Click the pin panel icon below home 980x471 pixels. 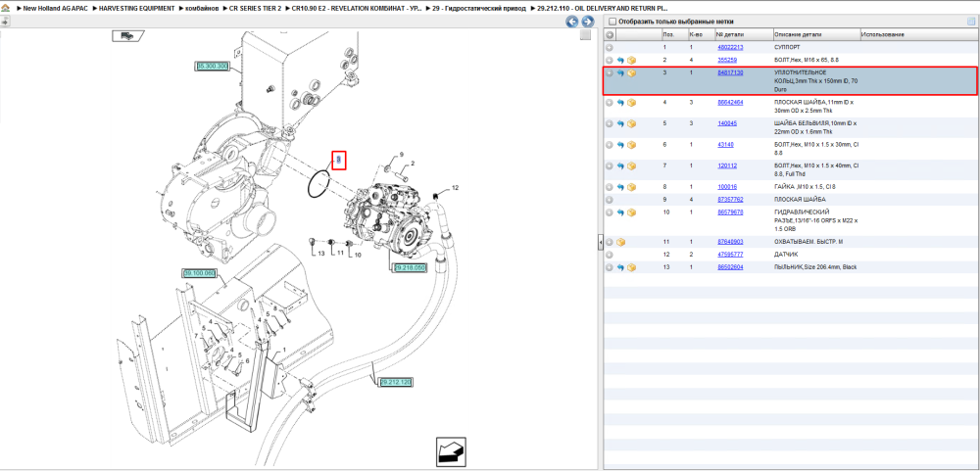coord(4,22)
